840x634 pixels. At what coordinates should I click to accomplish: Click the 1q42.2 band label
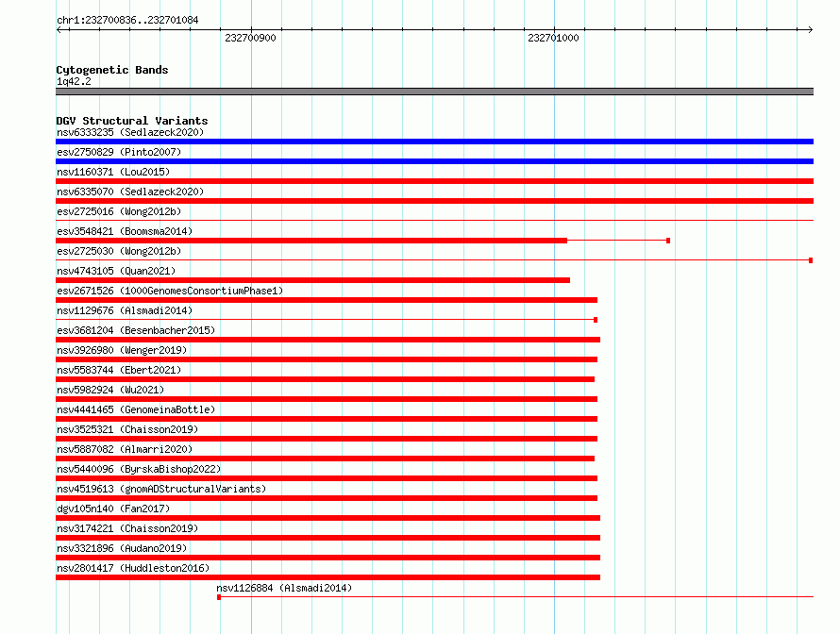pos(74,81)
